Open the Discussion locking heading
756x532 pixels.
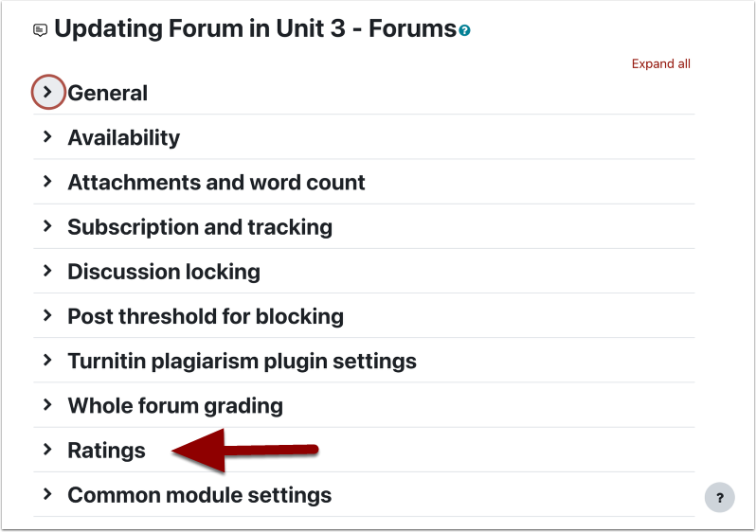163,272
